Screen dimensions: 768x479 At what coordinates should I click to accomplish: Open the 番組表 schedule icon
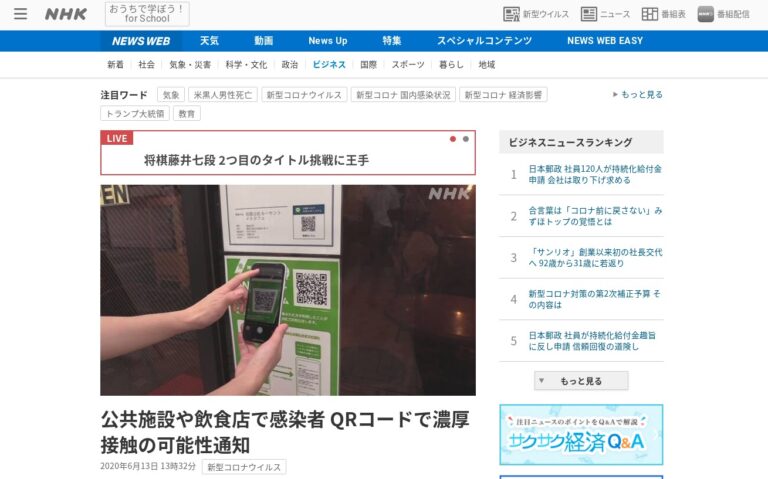(664, 14)
